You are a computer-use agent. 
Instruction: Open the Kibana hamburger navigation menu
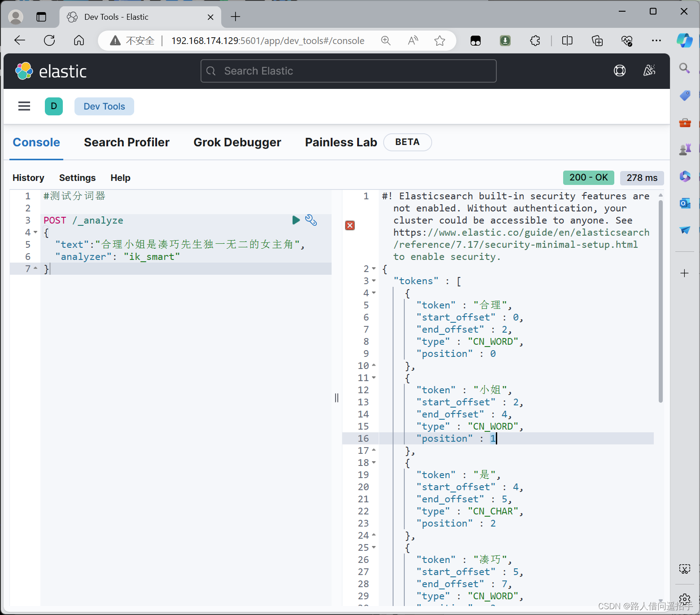[x=24, y=106]
